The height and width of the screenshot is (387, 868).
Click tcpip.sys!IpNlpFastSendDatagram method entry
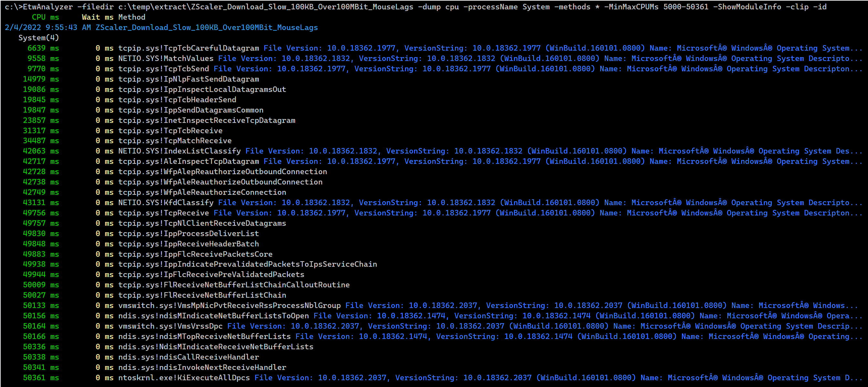pyautogui.click(x=189, y=79)
